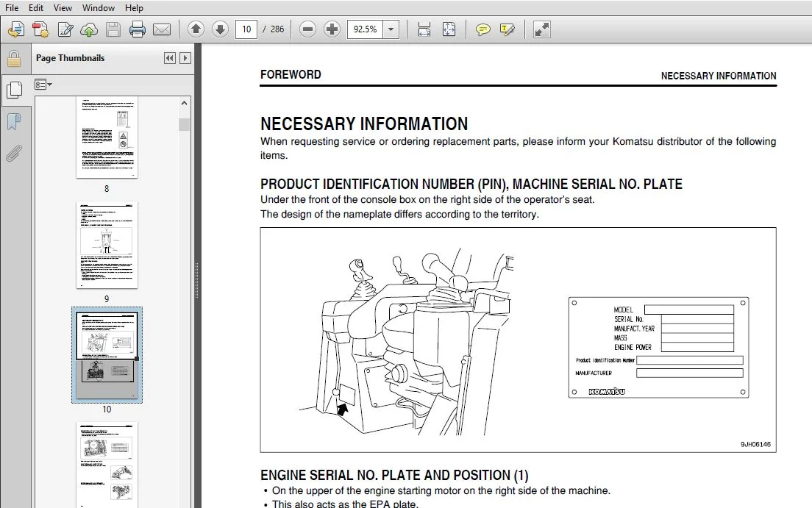Viewport: 812px width, 508px height.
Task: Click the fit one full page icon
Action: click(x=449, y=29)
